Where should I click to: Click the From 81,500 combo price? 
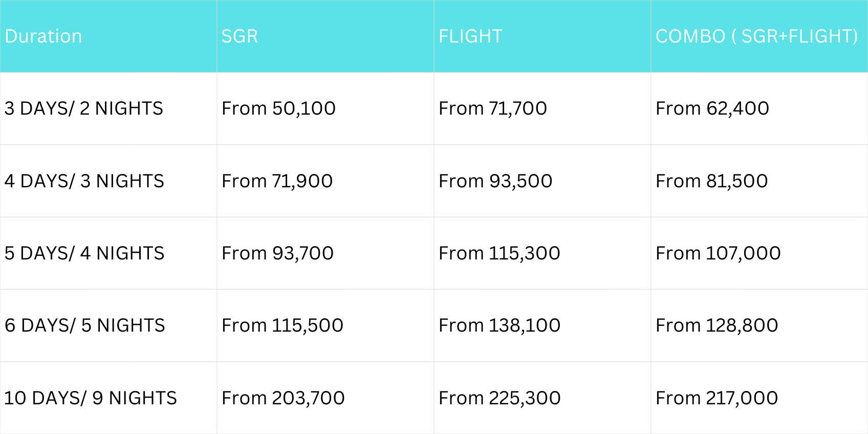coord(711,181)
